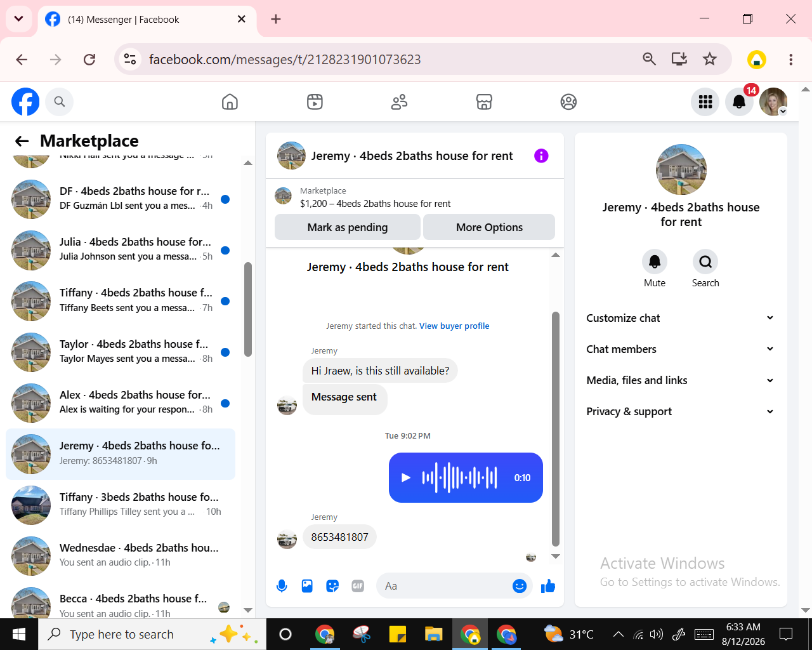
Task: Open Tiffany Beets conversation
Action: click(121, 301)
